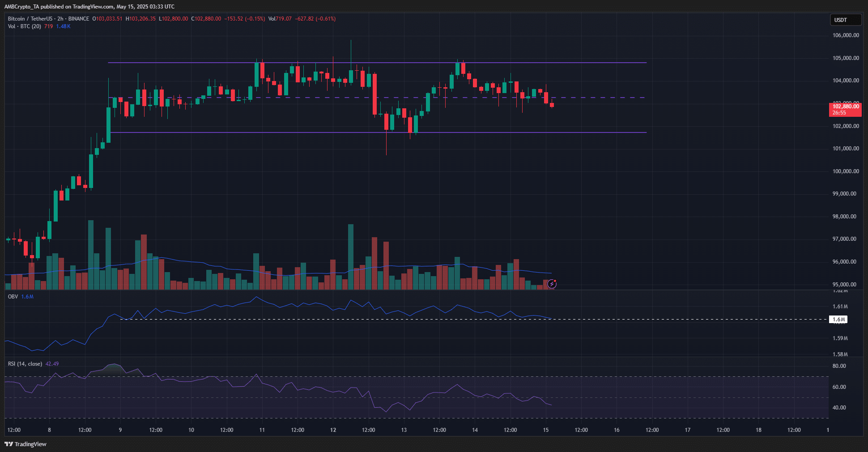Viewport: 868px width, 452px height.
Task: Click date label 10 on time axis
Action: pyautogui.click(x=191, y=430)
